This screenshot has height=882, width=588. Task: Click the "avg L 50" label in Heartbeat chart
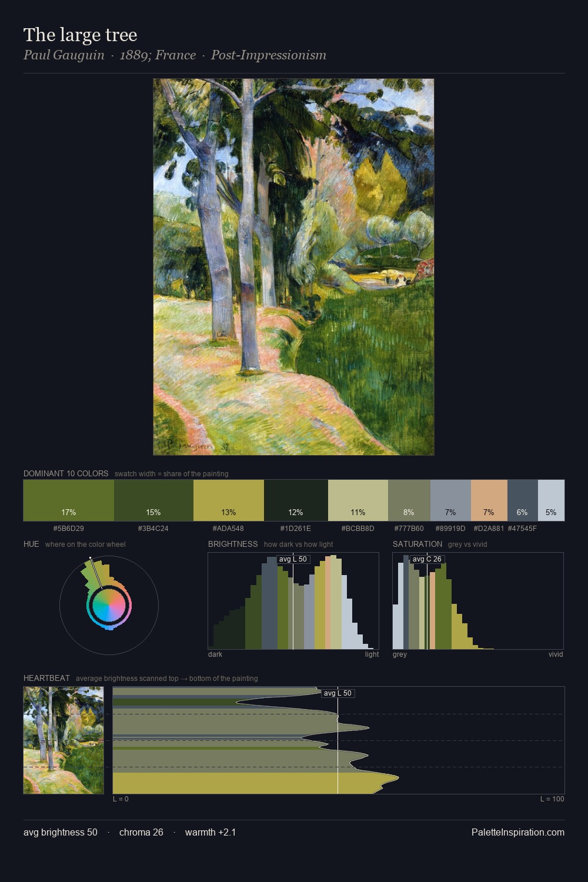(x=338, y=693)
